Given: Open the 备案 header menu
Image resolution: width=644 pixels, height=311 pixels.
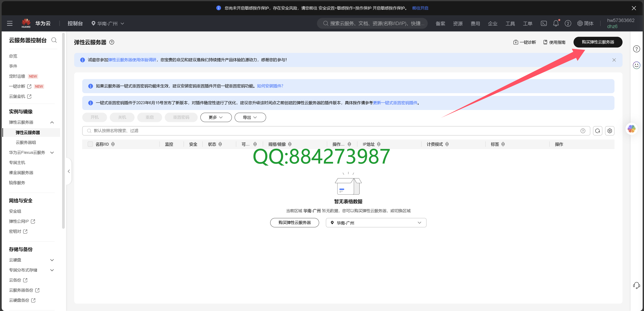Looking at the screenshot, I should pyautogui.click(x=440, y=24).
